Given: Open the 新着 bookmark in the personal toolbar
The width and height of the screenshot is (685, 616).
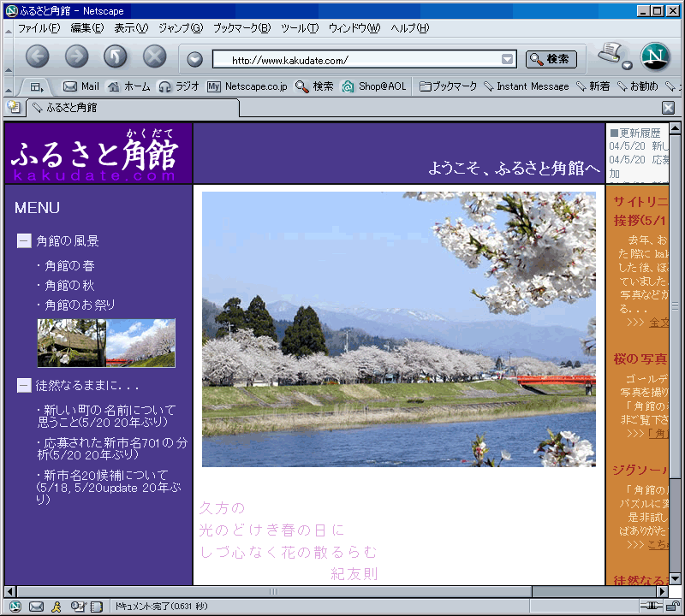Looking at the screenshot, I should point(593,86).
